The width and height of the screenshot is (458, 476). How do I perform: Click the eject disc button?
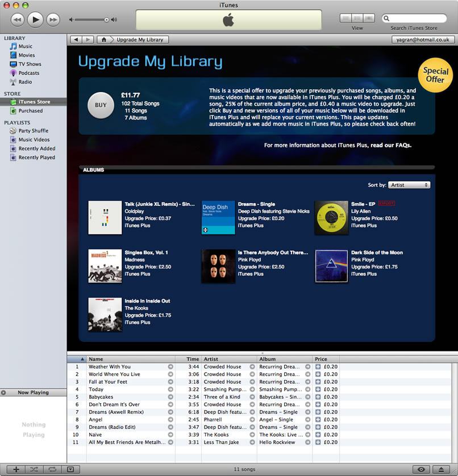tap(442, 469)
